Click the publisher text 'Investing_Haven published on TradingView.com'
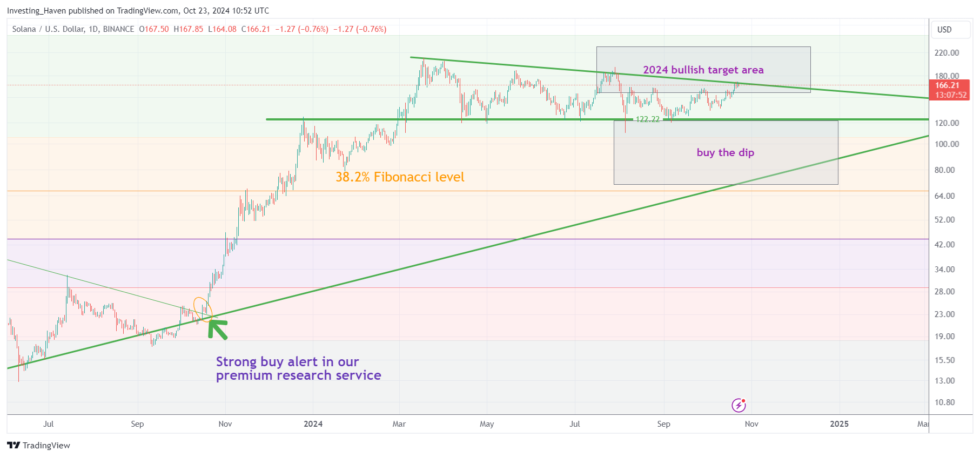Image resolution: width=980 pixels, height=457 pixels. click(x=92, y=11)
